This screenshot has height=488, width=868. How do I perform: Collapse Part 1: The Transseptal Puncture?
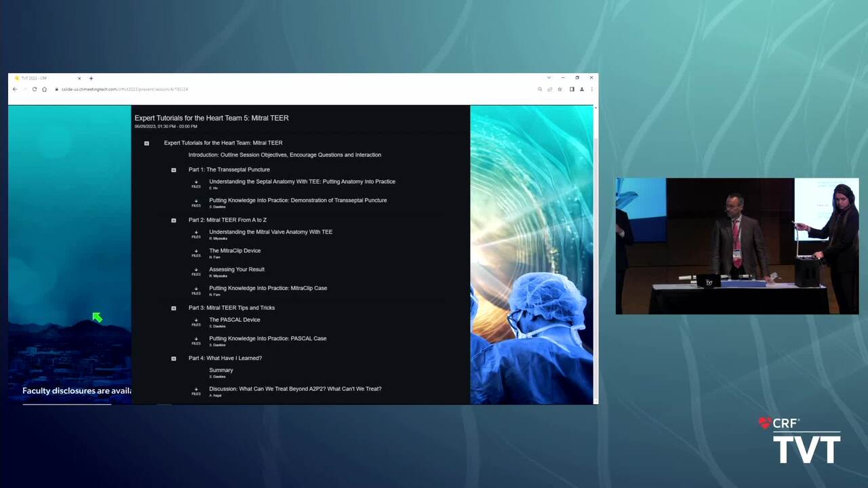tap(174, 170)
